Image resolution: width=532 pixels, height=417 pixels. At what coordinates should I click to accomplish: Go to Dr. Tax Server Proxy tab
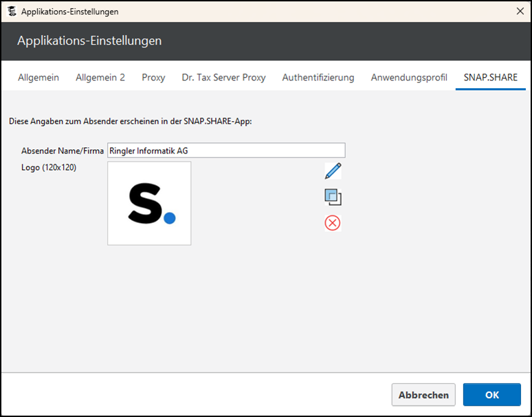coord(223,78)
